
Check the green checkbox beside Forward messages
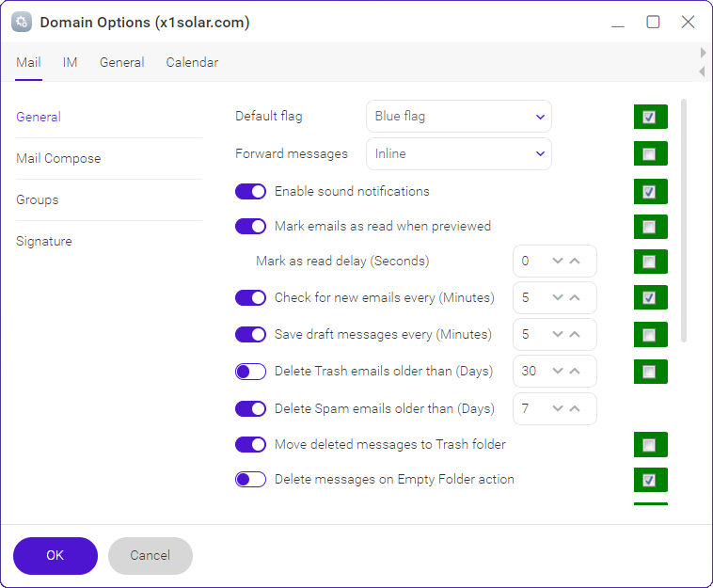(x=649, y=154)
